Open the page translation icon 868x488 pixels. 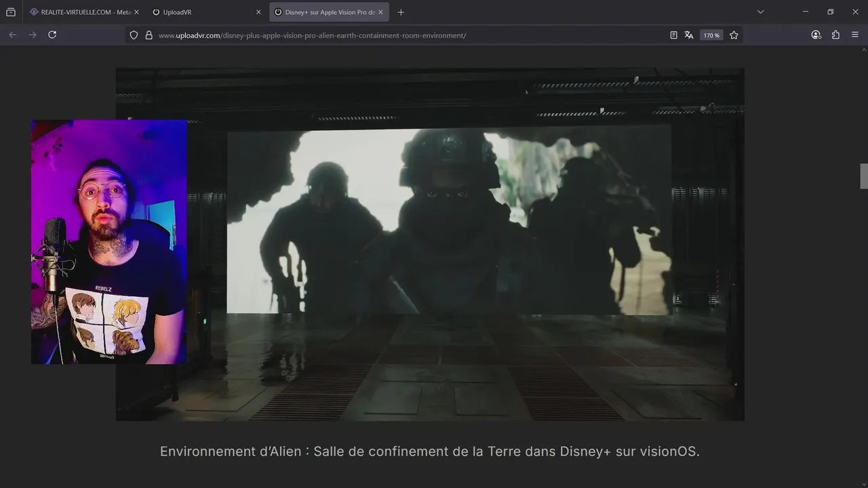689,35
